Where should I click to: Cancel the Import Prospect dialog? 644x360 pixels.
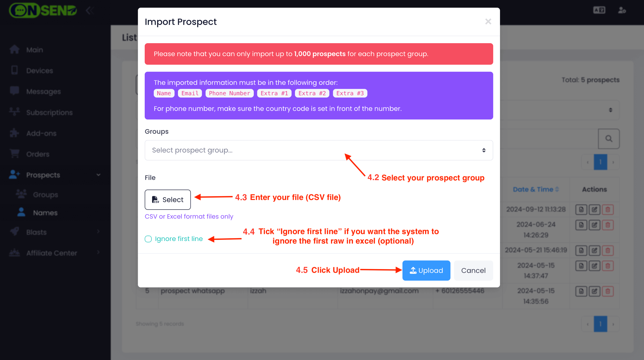coord(473,270)
